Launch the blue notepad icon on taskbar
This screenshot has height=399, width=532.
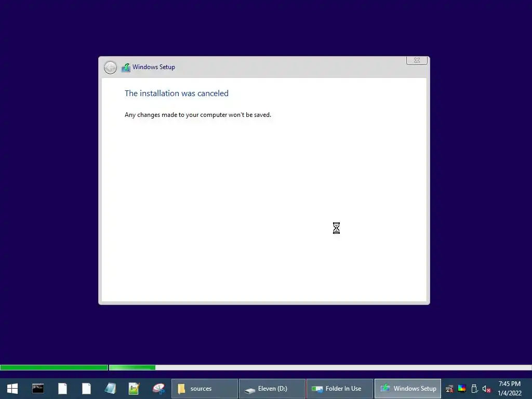pyautogui.click(x=110, y=389)
